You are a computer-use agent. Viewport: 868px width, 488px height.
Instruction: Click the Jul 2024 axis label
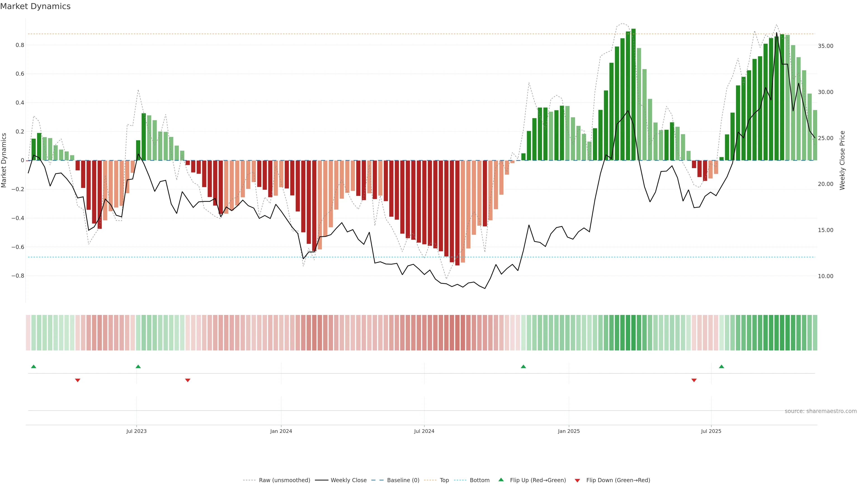tap(424, 431)
